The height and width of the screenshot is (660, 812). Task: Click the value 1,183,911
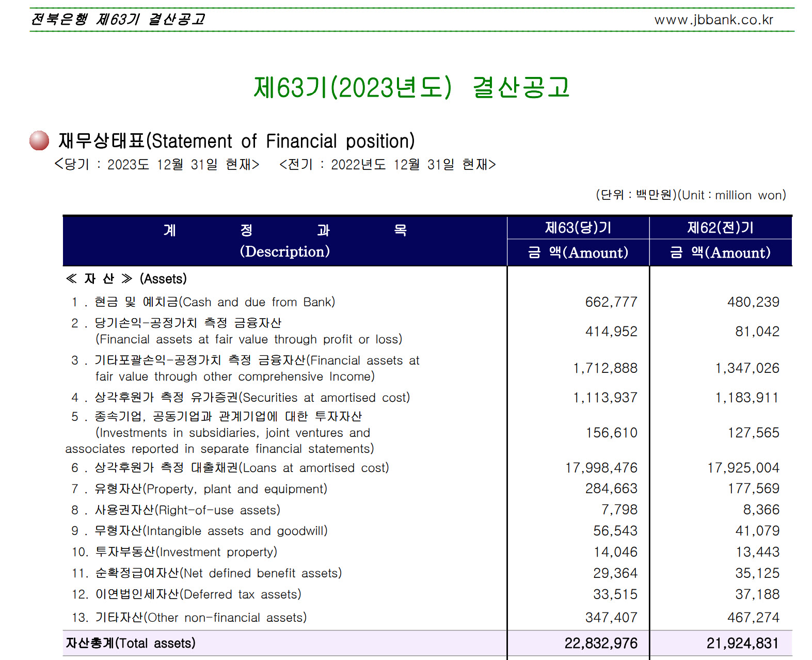747,398
